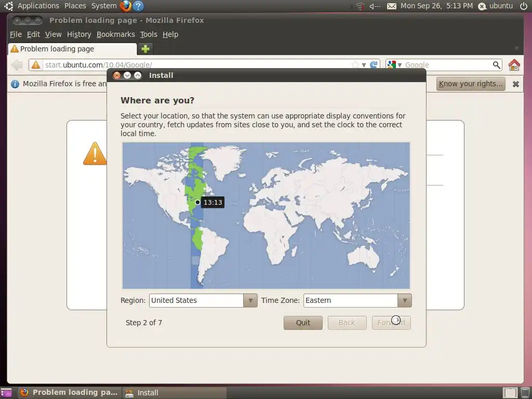Dismiss the Firefox info bar
Viewport: 532px width, 399px height.
coord(516,84)
